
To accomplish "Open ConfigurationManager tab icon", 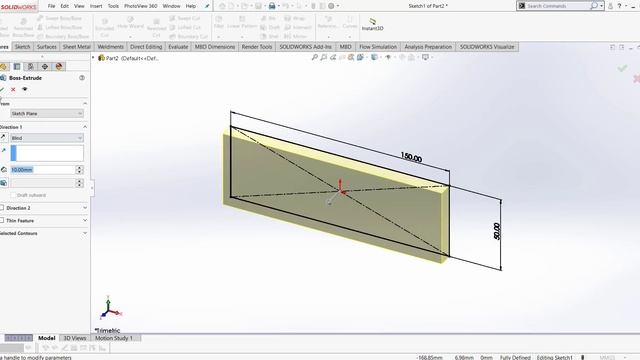I will 31,67.
